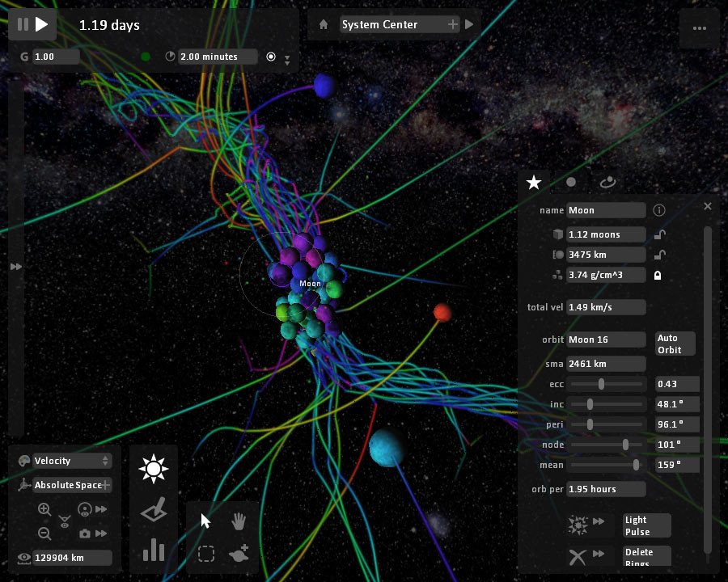Open the sun lighting tool

coord(153,469)
